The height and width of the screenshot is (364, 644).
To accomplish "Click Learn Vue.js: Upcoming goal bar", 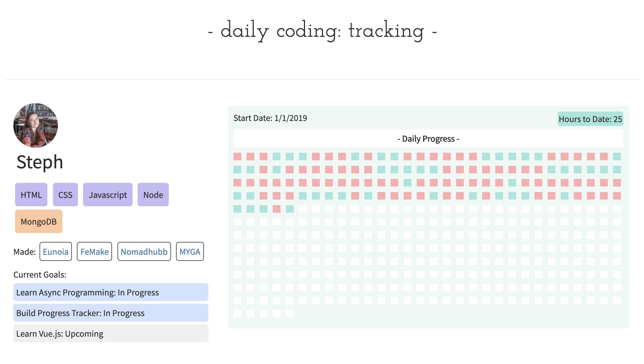I will pos(111,334).
